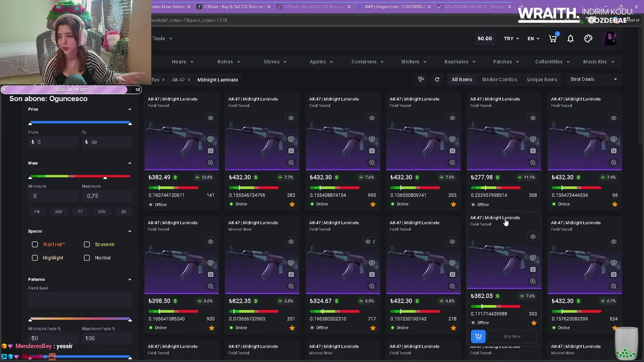
Task: Open the user profile avatar
Action: coord(610,39)
